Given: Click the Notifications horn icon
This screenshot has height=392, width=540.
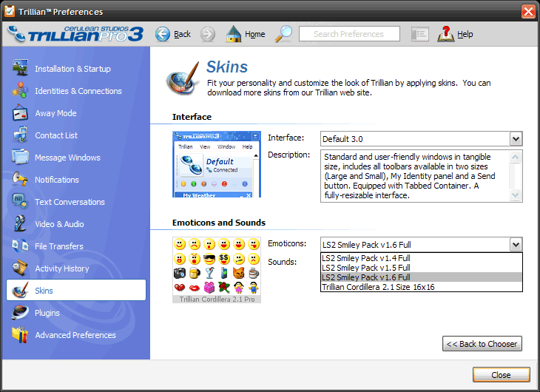Looking at the screenshot, I should (20, 179).
